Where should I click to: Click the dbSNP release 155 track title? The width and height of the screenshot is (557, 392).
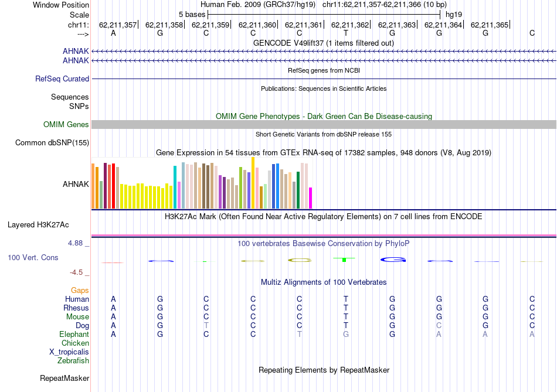tap(323, 134)
